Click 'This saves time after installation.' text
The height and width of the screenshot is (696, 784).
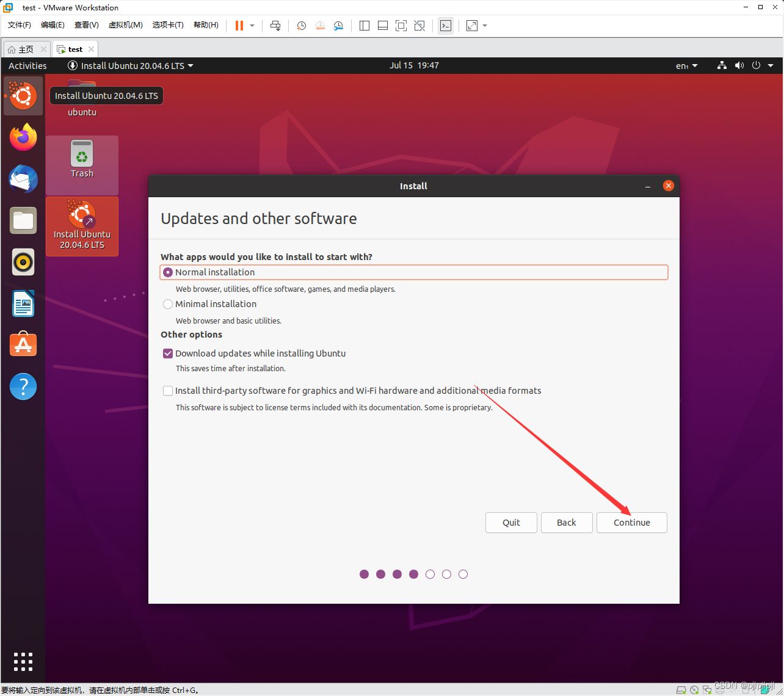(231, 368)
